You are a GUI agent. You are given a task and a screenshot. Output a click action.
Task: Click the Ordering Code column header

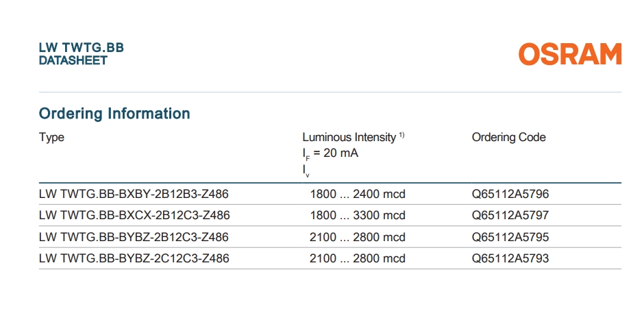508,137
